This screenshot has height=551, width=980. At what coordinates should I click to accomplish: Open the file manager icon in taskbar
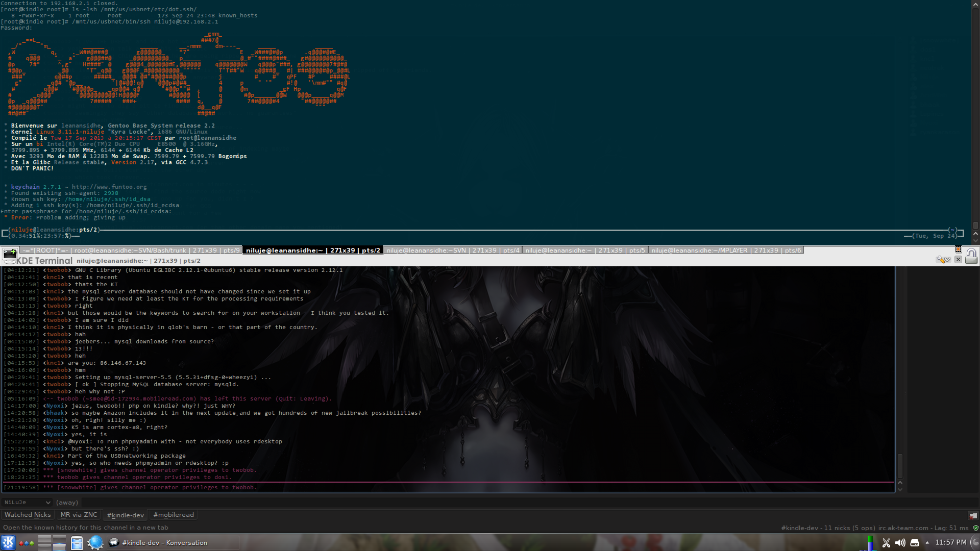[77, 543]
